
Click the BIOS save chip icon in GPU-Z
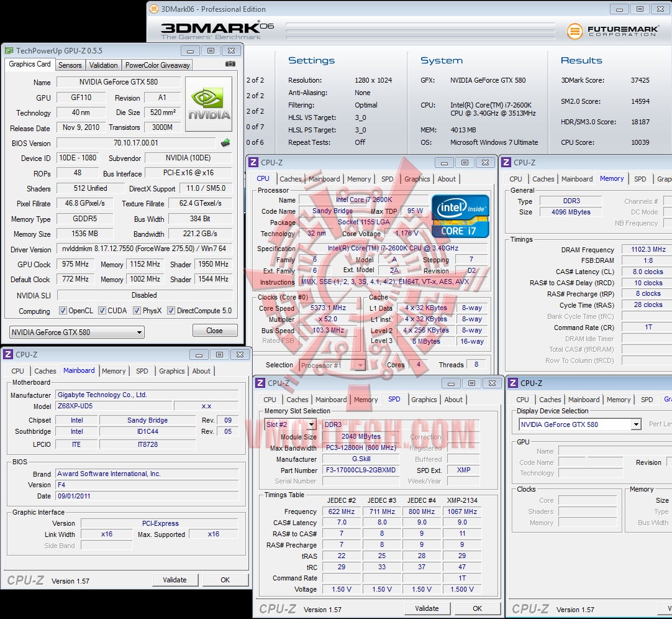[x=225, y=143]
